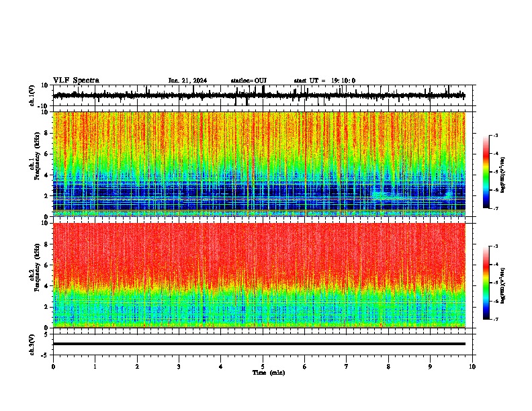532x411 pixels.
Task: Click the 1 tick label on Time axis
Action: [95, 367]
